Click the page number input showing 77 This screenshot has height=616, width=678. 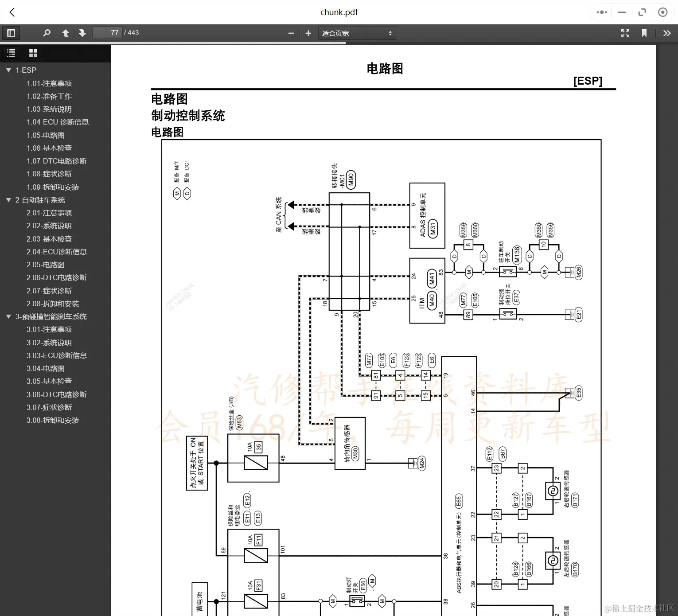[107, 32]
